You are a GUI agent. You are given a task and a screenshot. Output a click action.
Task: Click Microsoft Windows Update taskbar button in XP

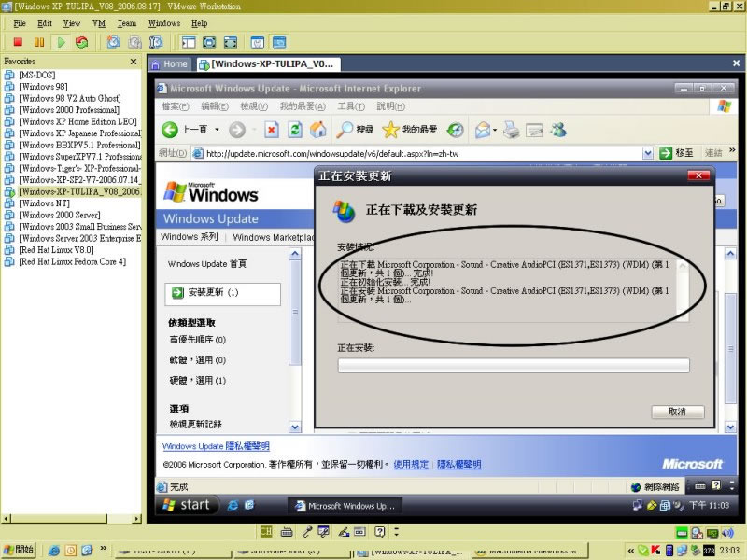(345, 506)
